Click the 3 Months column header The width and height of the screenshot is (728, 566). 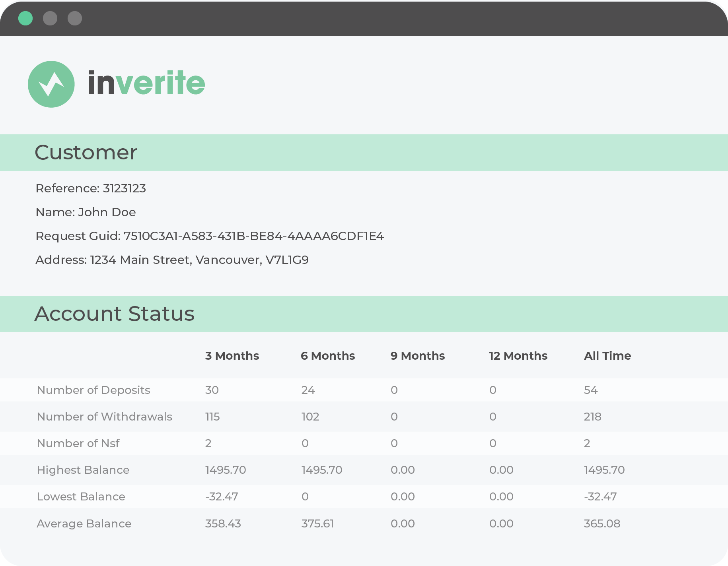coord(232,356)
